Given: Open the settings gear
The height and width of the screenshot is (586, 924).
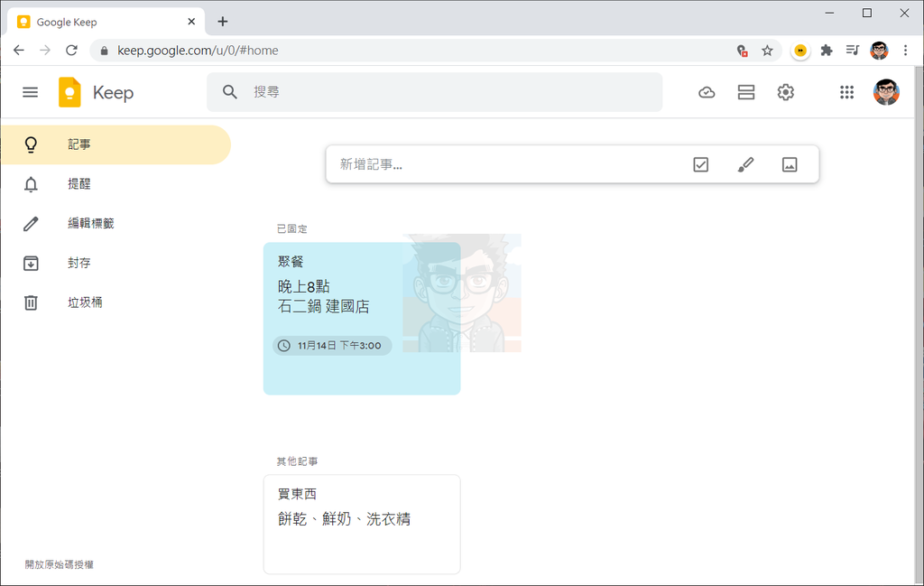Looking at the screenshot, I should tap(786, 92).
